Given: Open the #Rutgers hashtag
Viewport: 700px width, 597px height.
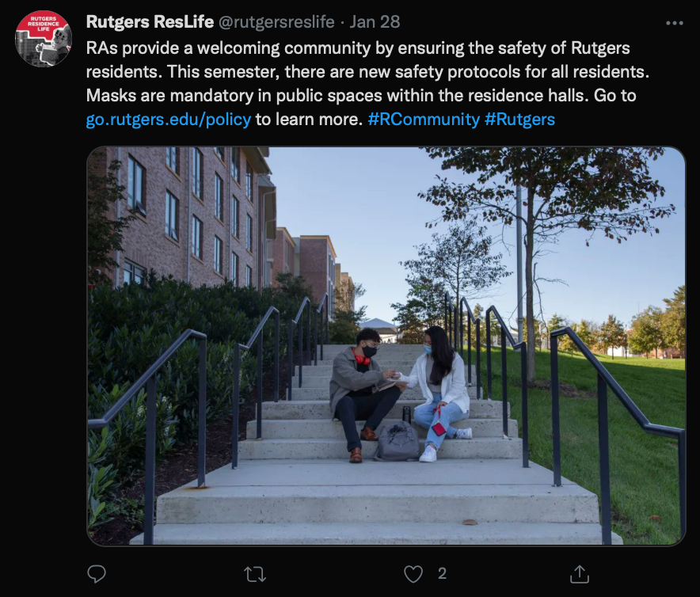Looking at the screenshot, I should (x=519, y=120).
